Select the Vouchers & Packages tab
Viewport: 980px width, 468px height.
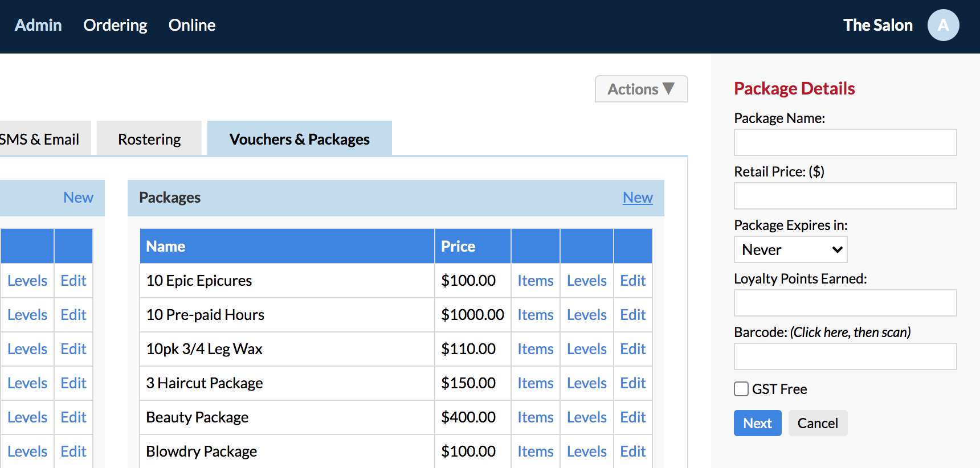point(300,138)
